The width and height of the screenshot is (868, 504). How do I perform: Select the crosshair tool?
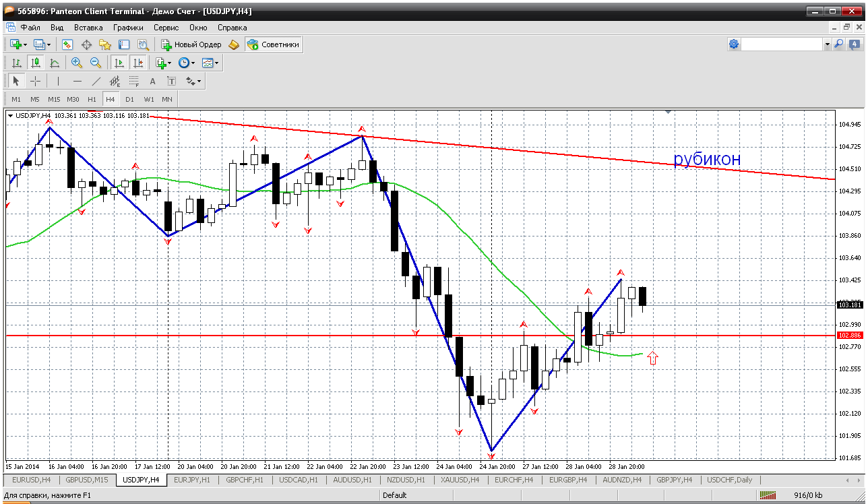point(36,81)
